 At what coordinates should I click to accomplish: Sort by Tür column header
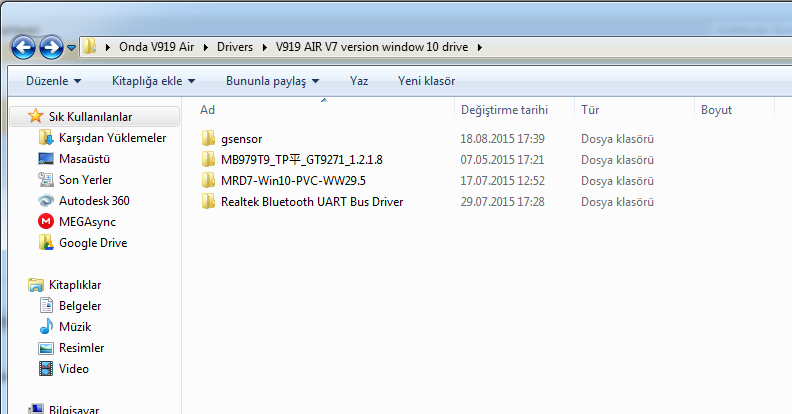[590, 110]
